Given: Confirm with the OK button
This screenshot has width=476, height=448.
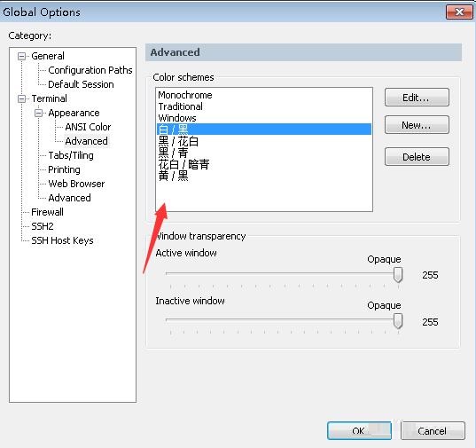Looking at the screenshot, I should [359, 430].
